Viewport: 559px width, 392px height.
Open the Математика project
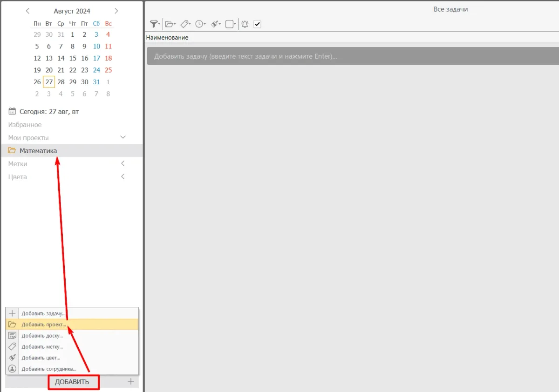click(x=38, y=151)
